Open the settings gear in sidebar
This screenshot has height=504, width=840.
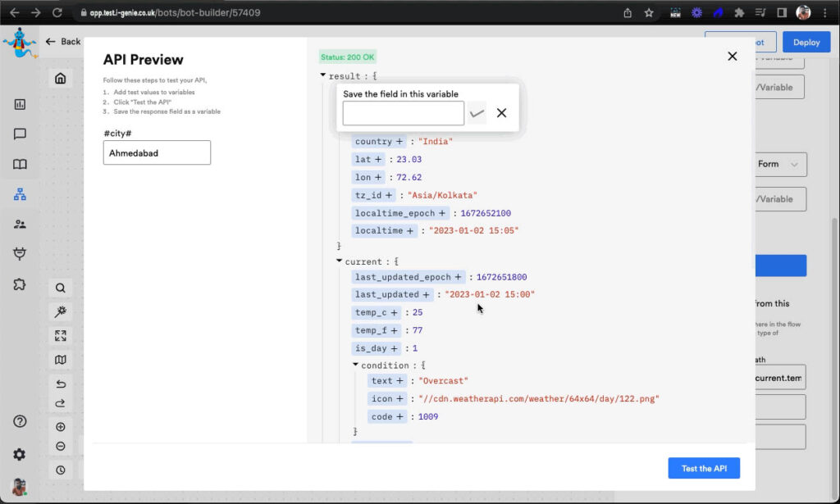(x=20, y=454)
